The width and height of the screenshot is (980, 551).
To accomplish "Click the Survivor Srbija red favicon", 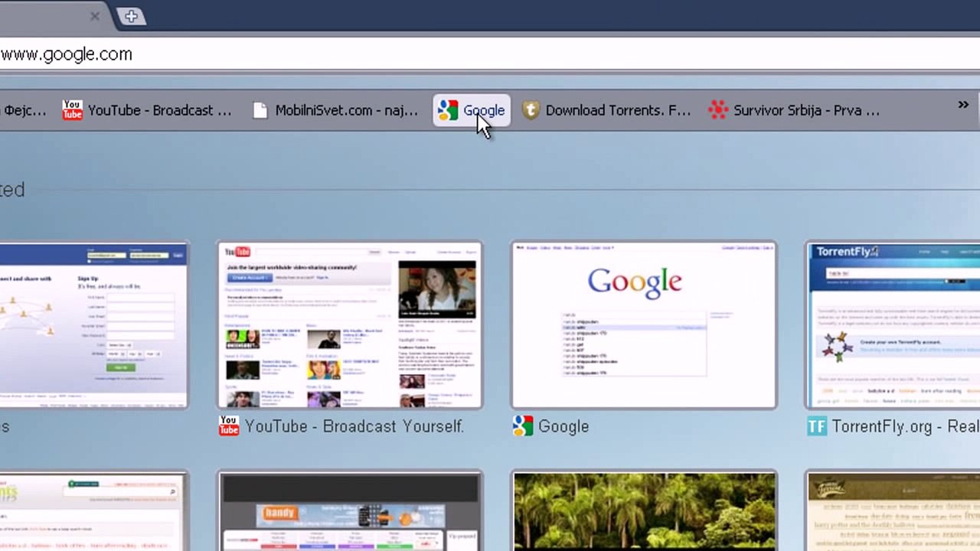I will 718,110.
